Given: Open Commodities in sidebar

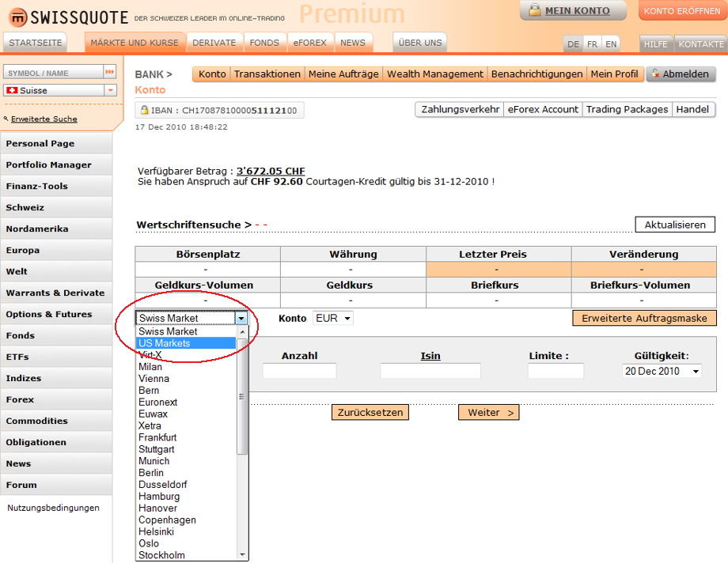Looking at the screenshot, I should coord(56,421).
